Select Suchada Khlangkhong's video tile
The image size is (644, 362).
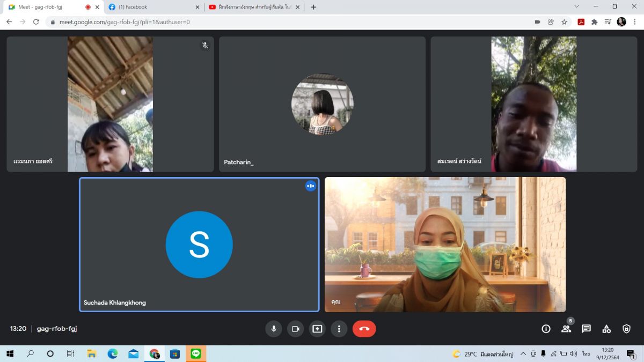tap(199, 245)
